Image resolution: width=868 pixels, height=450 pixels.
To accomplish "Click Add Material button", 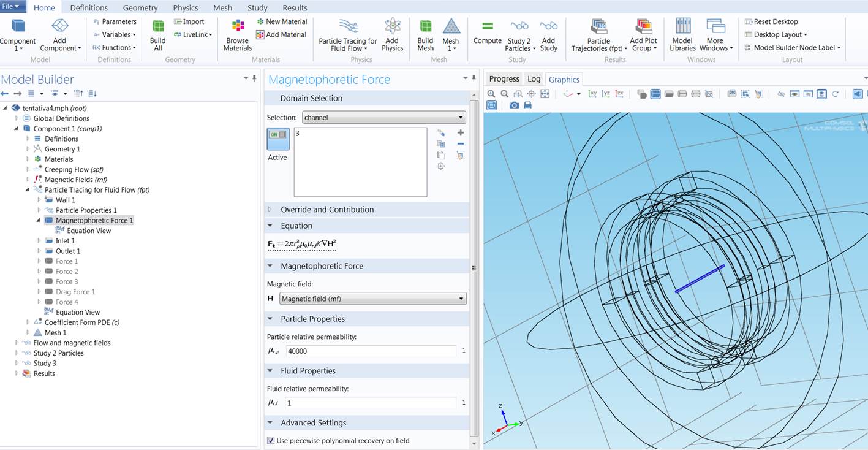I will tap(281, 34).
